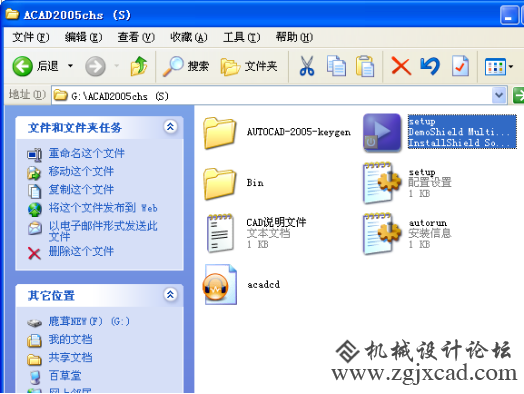524x394 pixels.
Task: Open Properties from the toolbar icon
Action: [x=460, y=66]
